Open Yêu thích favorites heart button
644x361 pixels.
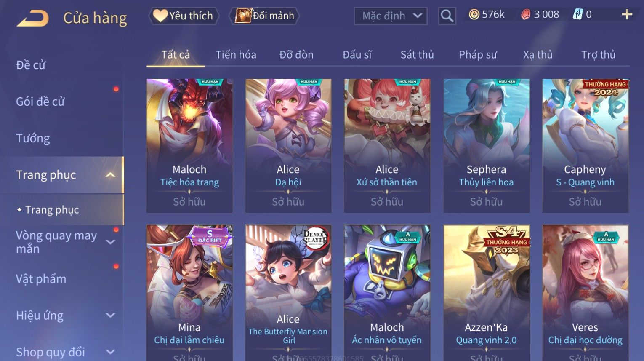pos(184,16)
